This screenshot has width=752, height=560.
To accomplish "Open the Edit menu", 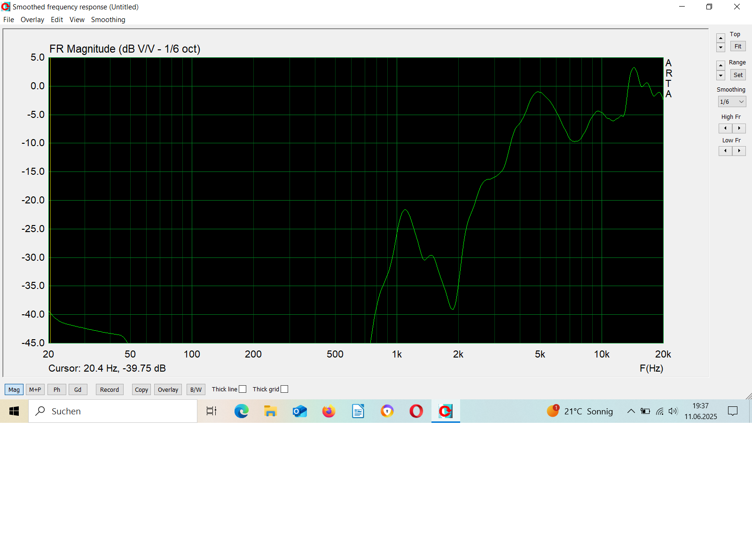I will pos(57,20).
